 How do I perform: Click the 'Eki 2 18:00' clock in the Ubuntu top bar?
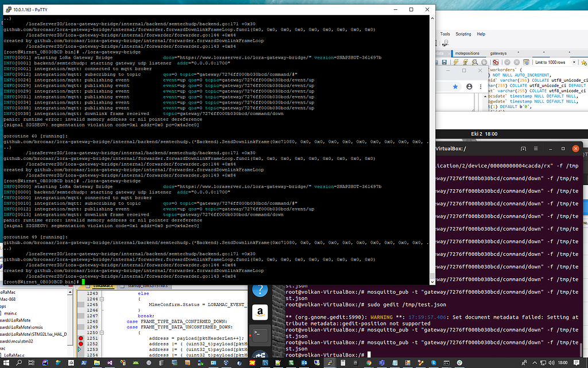pyautogui.click(x=484, y=133)
